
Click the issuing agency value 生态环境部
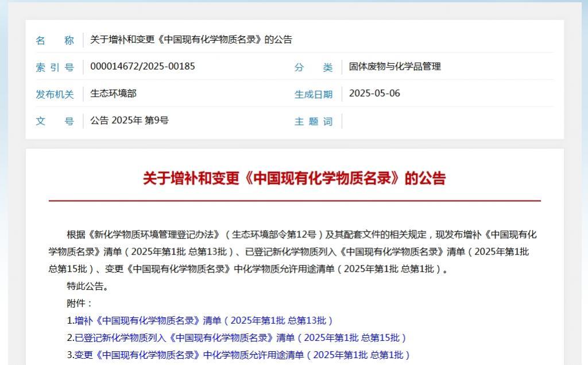pos(113,94)
